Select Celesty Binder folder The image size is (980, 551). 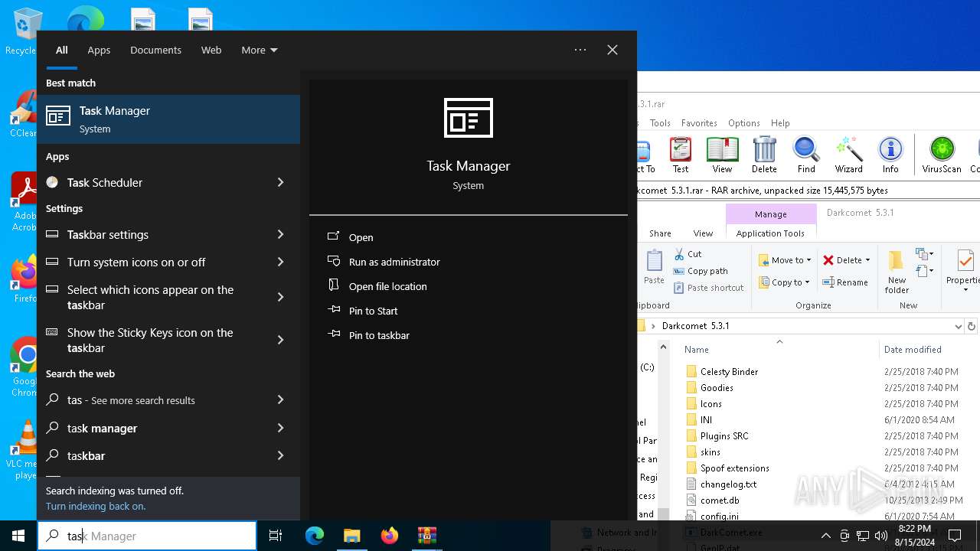pyautogui.click(x=721, y=371)
